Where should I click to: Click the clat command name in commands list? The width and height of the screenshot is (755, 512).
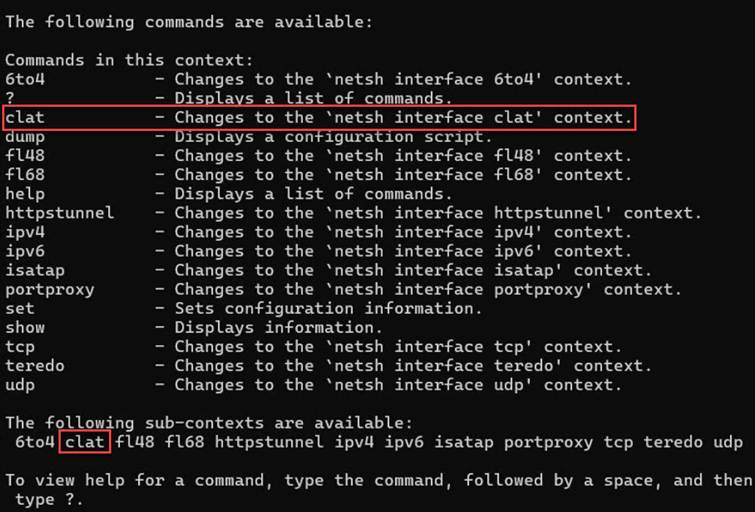click(25, 118)
